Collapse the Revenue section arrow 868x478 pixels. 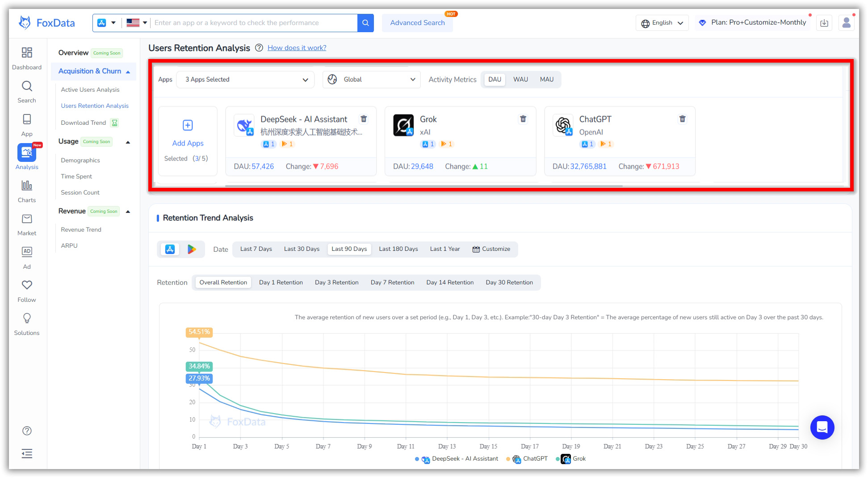click(x=128, y=212)
